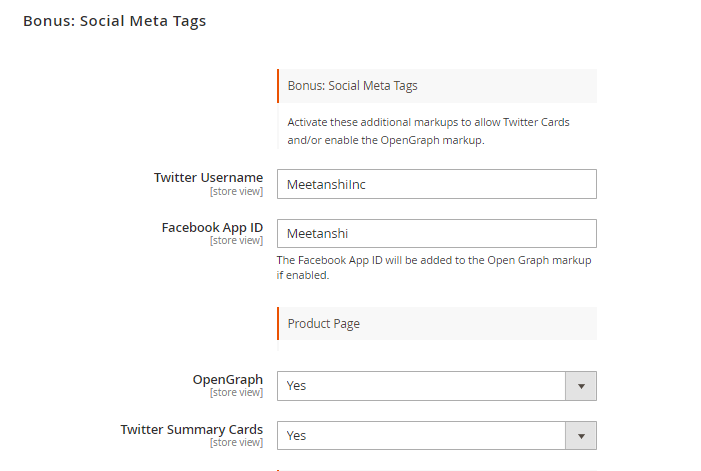
Task: Click store view scope under Facebook App ID
Action: 236,240
